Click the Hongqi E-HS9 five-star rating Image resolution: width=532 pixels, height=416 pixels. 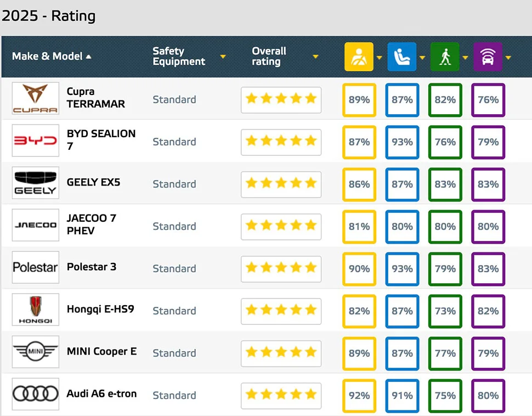pyautogui.click(x=281, y=311)
